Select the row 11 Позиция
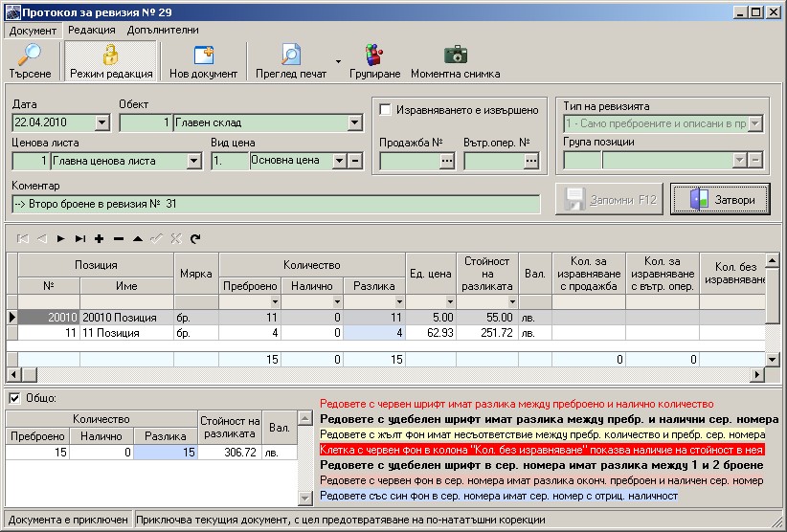The width and height of the screenshot is (787, 532). [x=392, y=333]
